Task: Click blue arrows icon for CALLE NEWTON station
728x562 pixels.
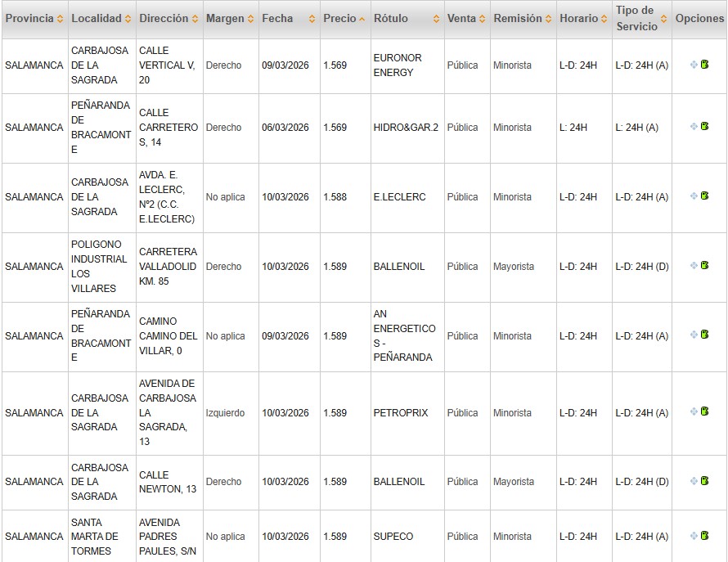Action: [694, 482]
